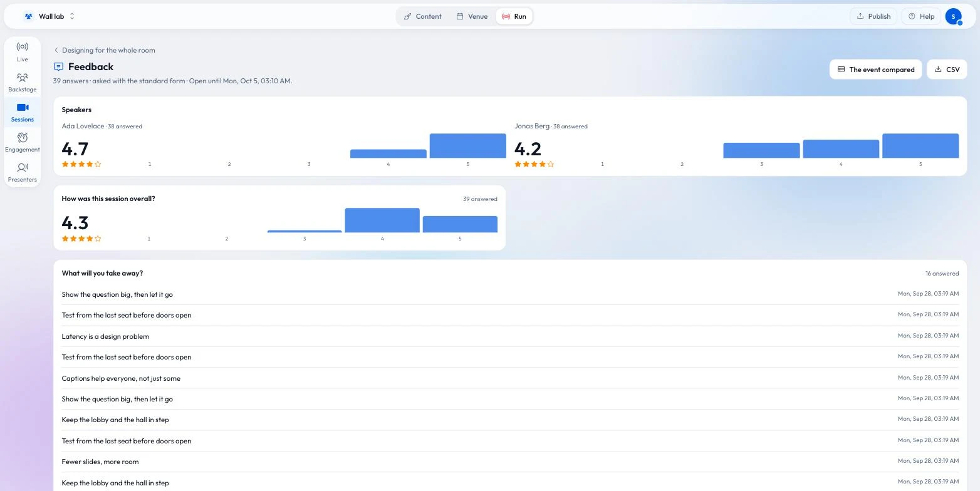
Task: Download the feedback as CSV
Action: point(947,70)
